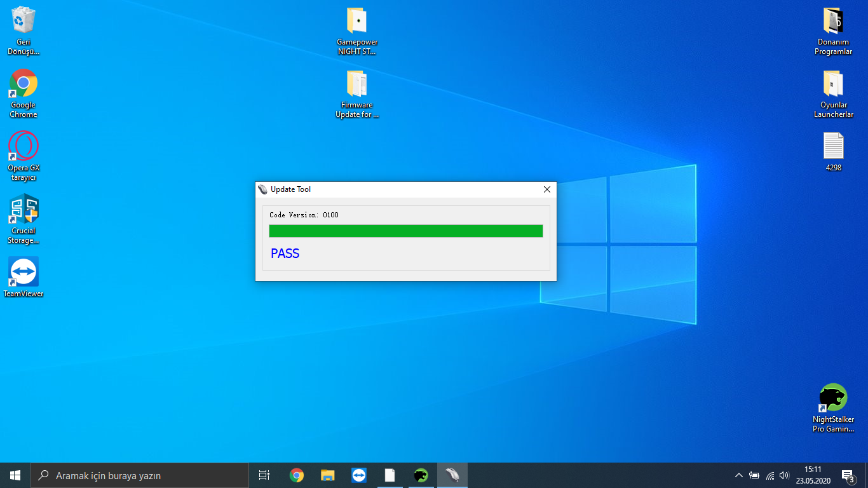Close the Update Tool window
This screenshot has width=868, height=488.
[x=547, y=189]
